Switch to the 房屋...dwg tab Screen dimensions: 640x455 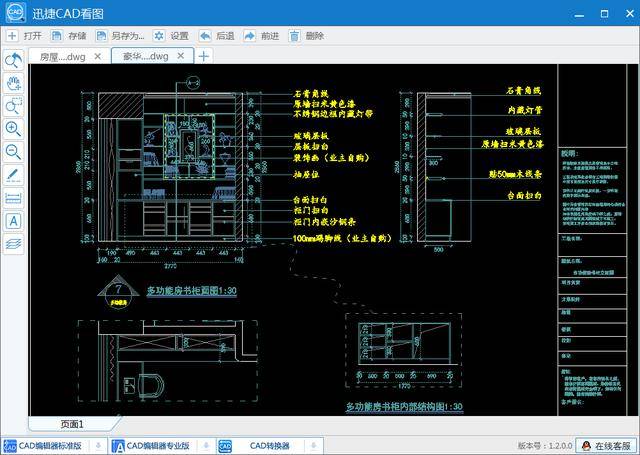62,57
